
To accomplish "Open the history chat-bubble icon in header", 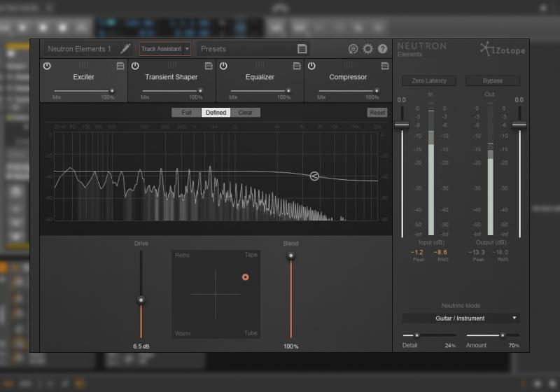I will (x=353, y=49).
